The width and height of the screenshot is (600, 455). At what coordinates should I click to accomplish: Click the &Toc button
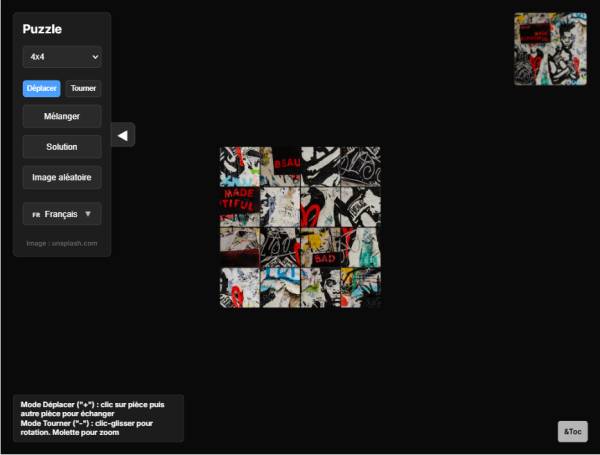click(572, 432)
